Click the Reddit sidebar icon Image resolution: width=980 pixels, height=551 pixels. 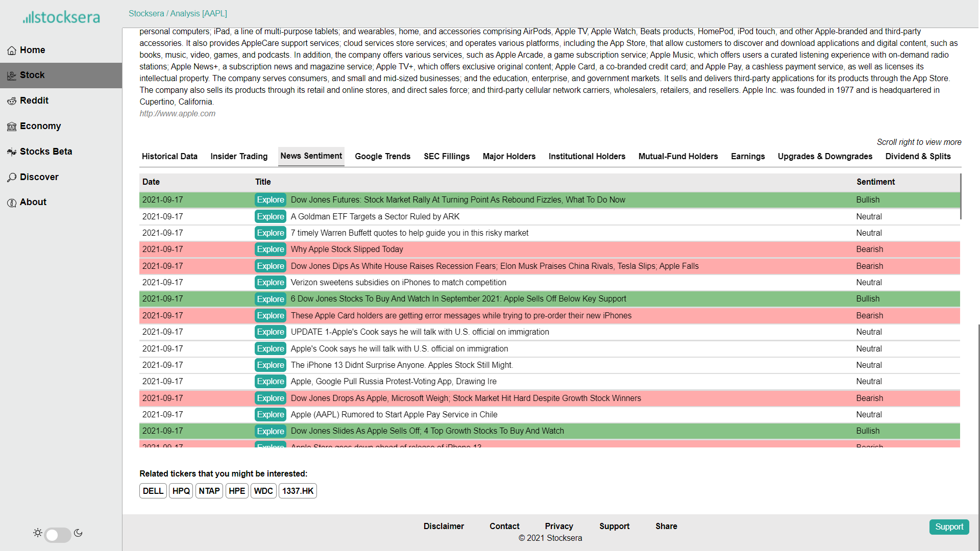[12, 101]
